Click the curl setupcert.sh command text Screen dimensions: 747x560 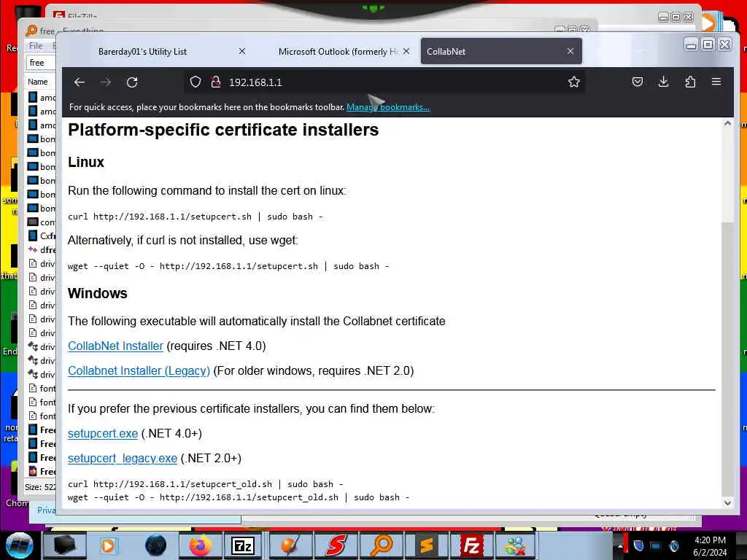(x=196, y=217)
